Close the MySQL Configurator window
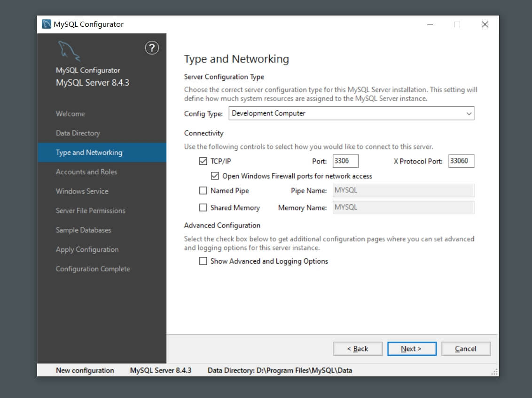The image size is (532, 398). (x=485, y=24)
